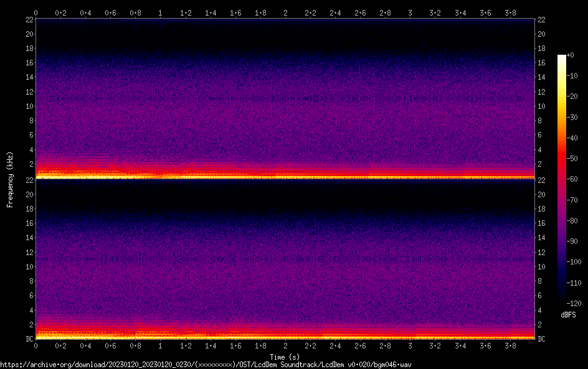Image resolution: width=588 pixels, height=369 pixels.
Task: Click the 1 second marker on bottom time axis
Action: [x=161, y=346]
